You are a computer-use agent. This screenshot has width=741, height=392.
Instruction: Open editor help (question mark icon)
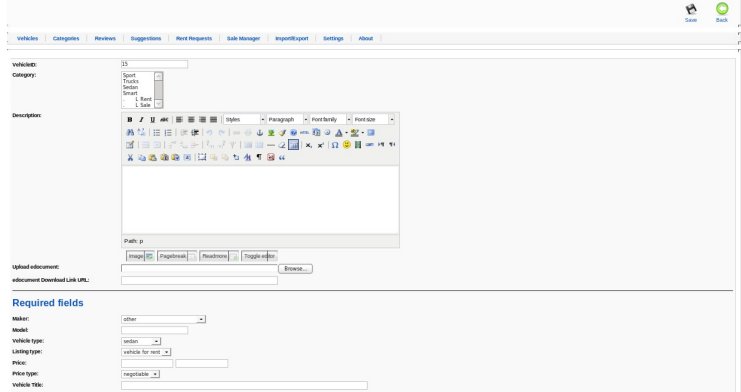(293, 132)
